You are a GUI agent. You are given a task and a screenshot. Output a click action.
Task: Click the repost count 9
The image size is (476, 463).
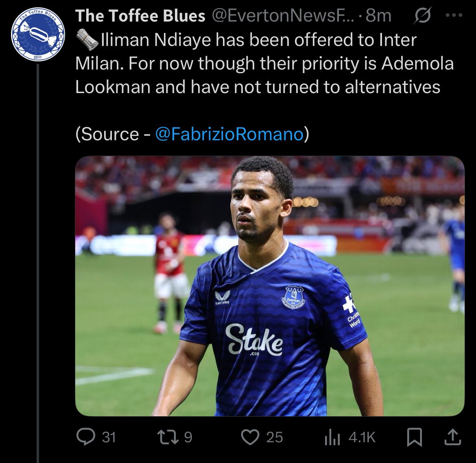[x=188, y=437]
